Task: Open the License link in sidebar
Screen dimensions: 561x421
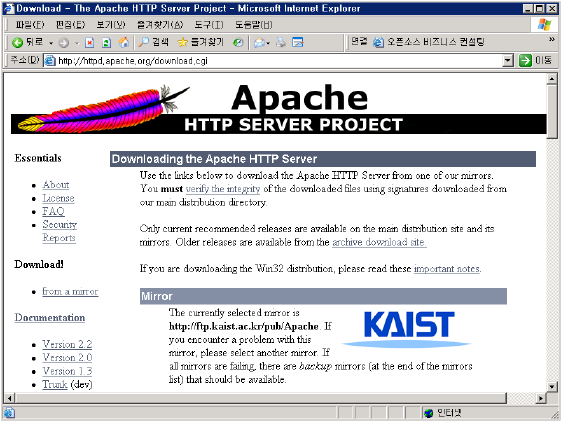Action: (58, 198)
